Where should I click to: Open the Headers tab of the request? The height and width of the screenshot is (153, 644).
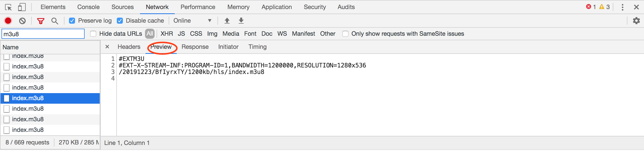click(x=129, y=47)
